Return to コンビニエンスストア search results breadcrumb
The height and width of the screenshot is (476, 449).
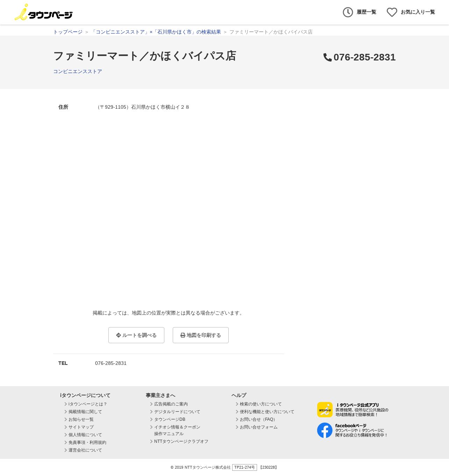tap(156, 32)
